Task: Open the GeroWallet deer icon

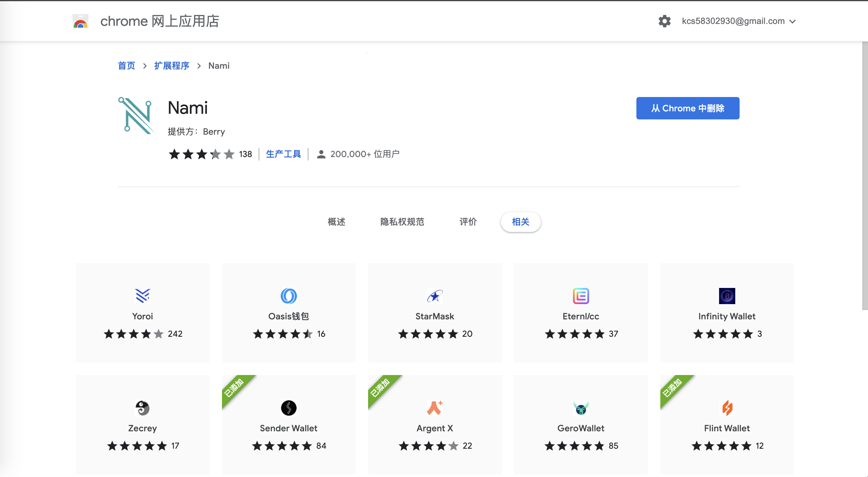Action: [580, 408]
